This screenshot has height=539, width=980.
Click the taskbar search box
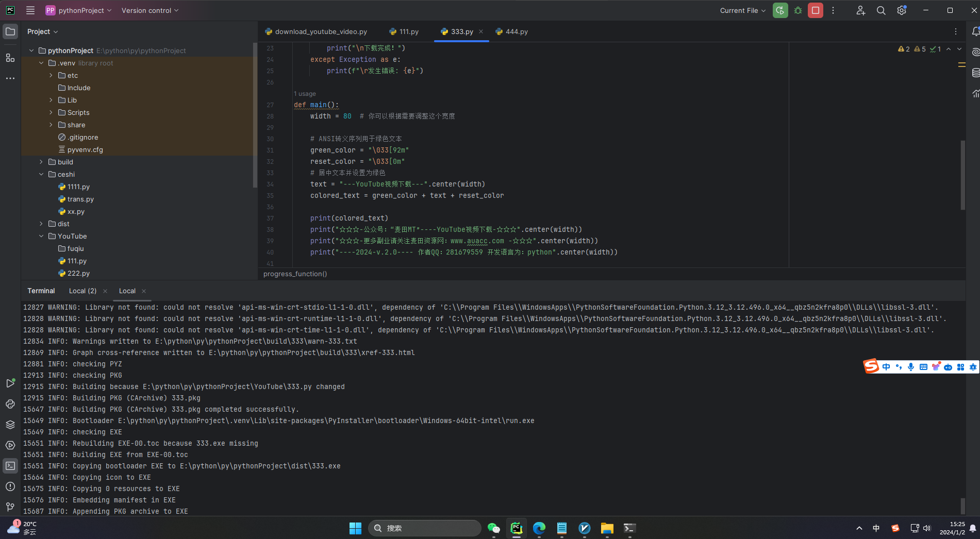point(425,528)
